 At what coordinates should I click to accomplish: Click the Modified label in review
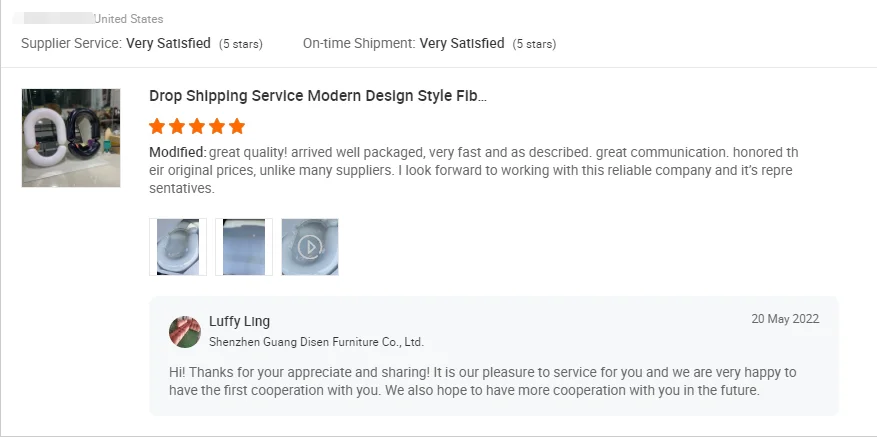click(x=177, y=152)
